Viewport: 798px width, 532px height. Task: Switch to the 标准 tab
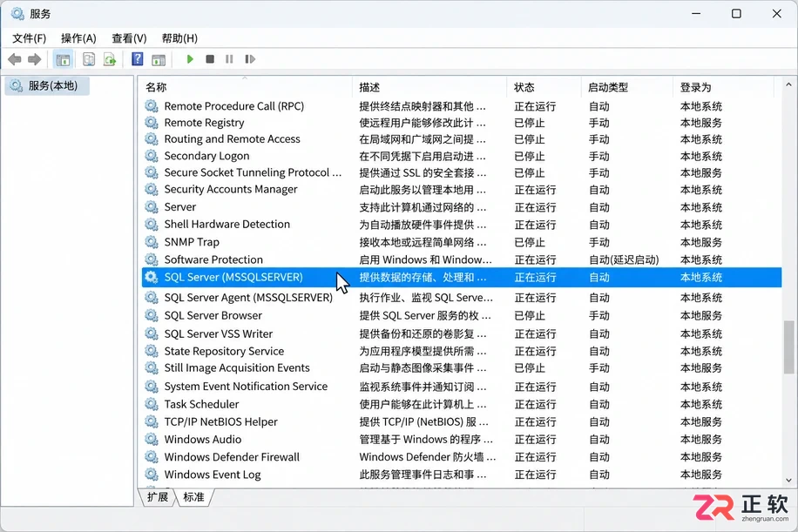point(194,497)
